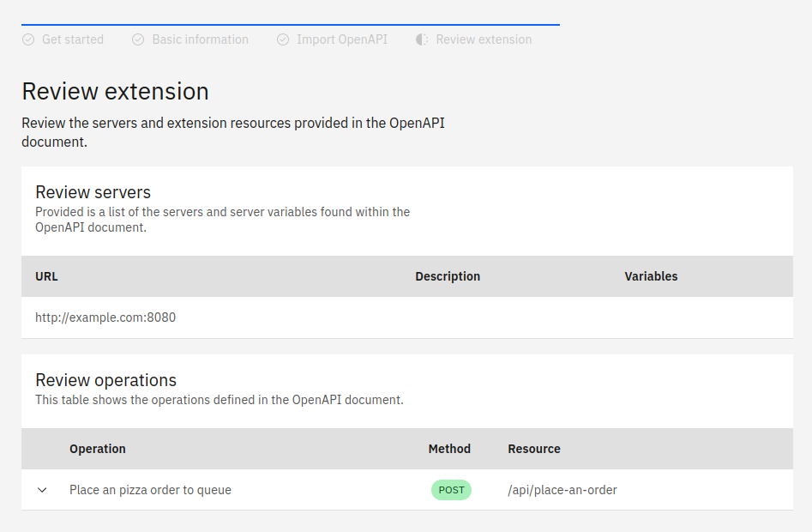Click the URL column header
The height and width of the screenshot is (532, 812).
point(46,276)
